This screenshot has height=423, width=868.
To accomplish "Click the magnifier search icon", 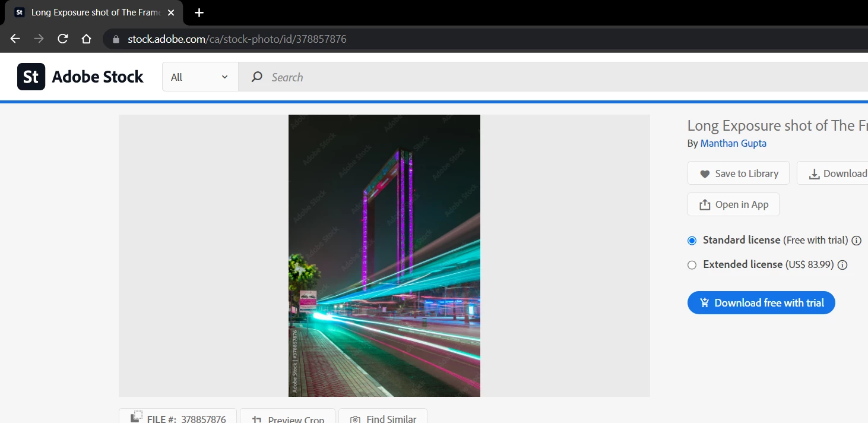I will click(x=256, y=77).
